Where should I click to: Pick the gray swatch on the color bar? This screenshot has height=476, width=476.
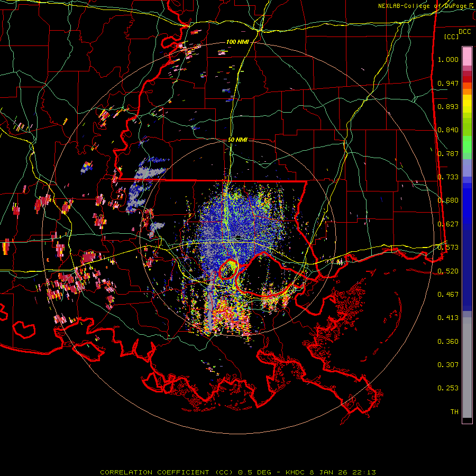point(467,368)
